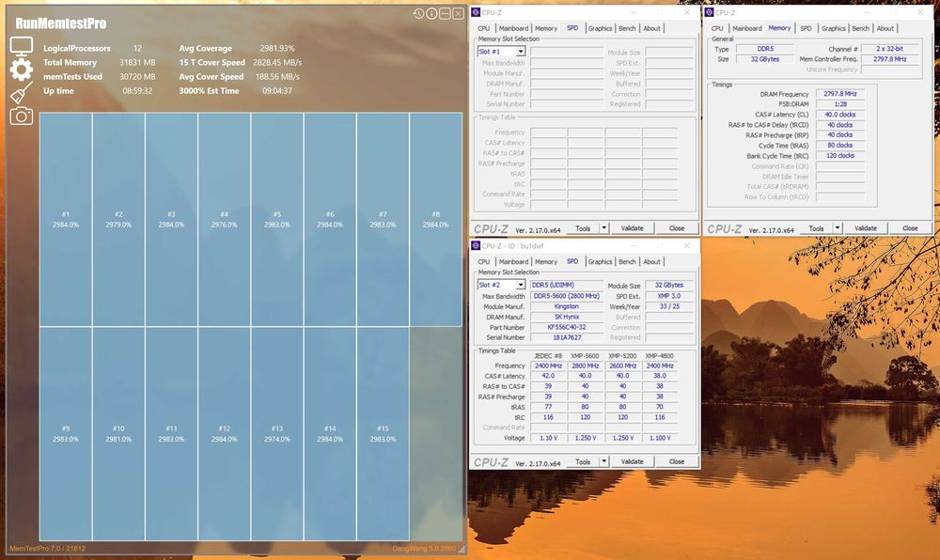Viewport: 940px width, 560px height.
Task: Switch to CPU tab in the Slot #1 CPU-Z window
Action: (x=484, y=28)
